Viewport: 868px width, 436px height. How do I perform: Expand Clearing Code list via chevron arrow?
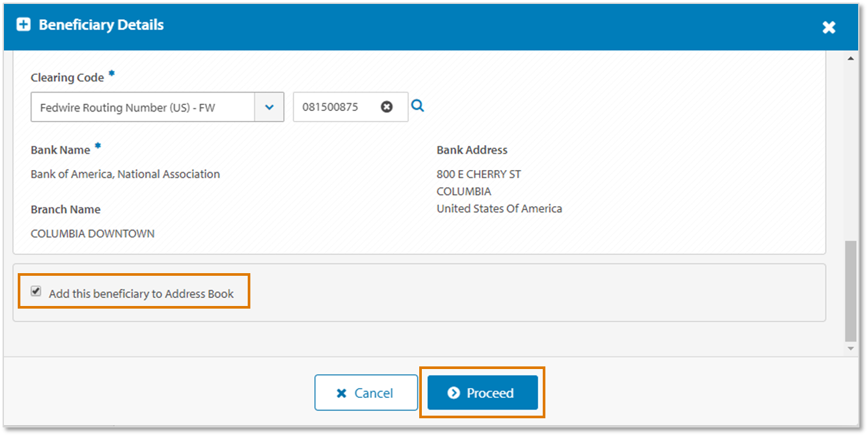point(269,107)
